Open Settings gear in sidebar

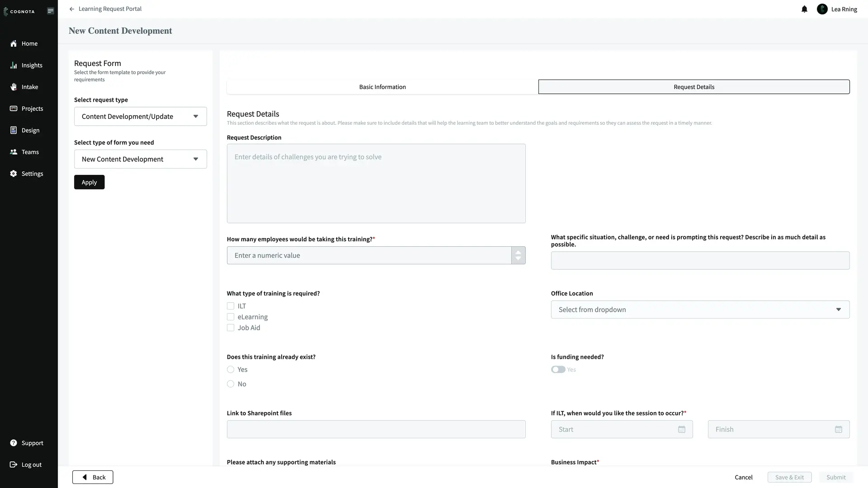(14, 174)
